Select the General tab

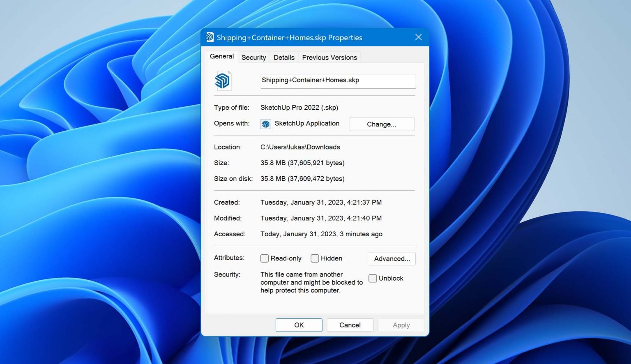[221, 56]
